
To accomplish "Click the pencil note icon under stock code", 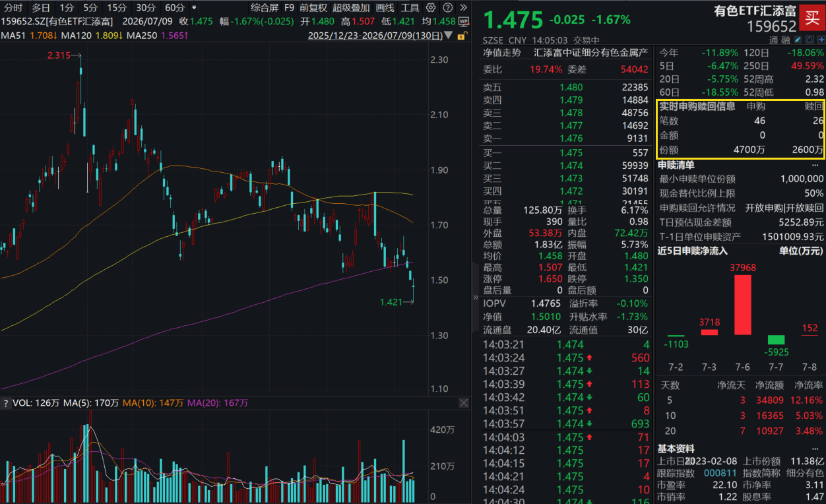I will tap(798, 40).
